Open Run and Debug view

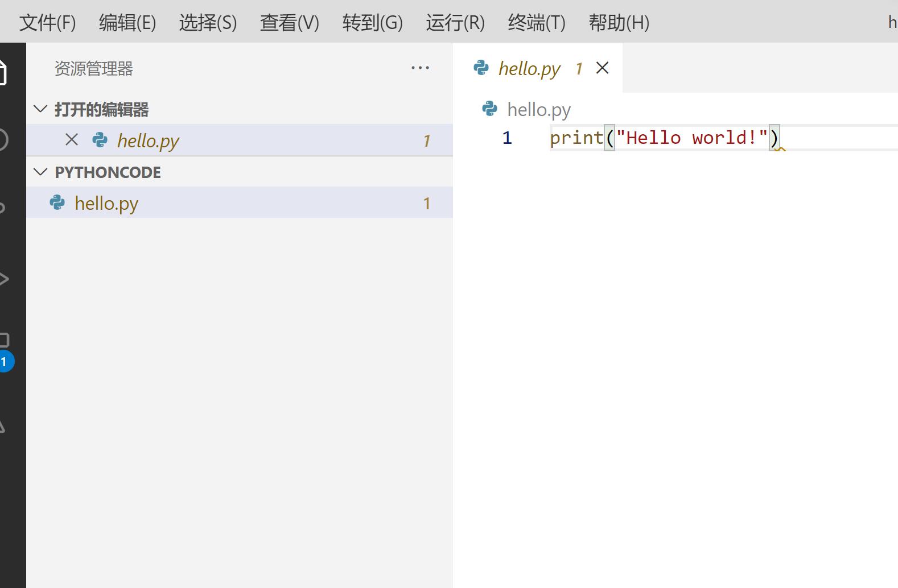[x=4, y=279]
